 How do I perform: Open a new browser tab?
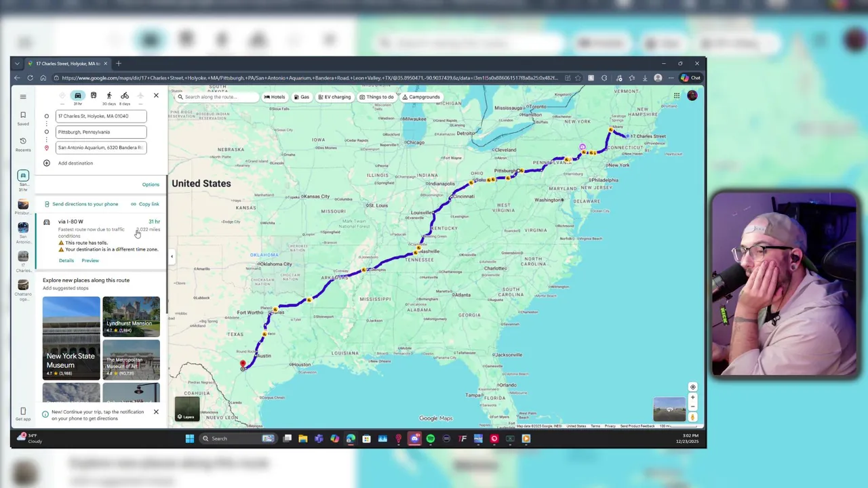click(119, 64)
